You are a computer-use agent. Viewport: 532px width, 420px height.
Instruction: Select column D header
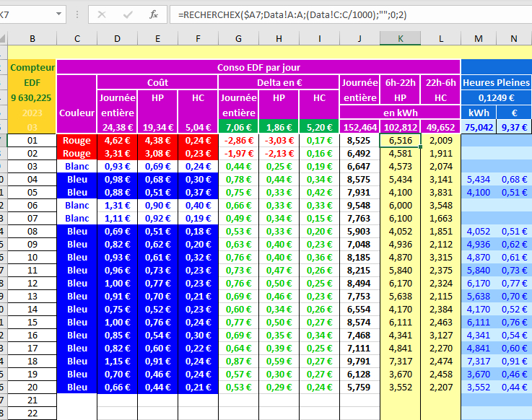(117, 38)
